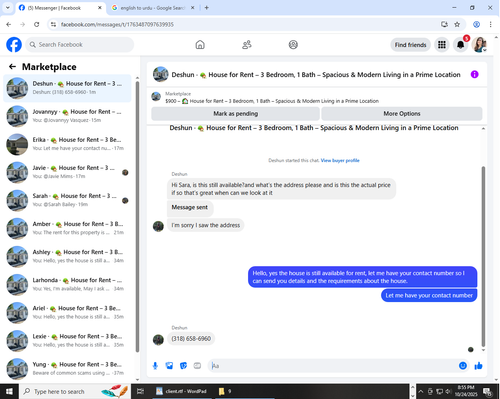Viewport: 500px width, 399px height.
Task: Open the Javie conversation
Action: coord(67,172)
